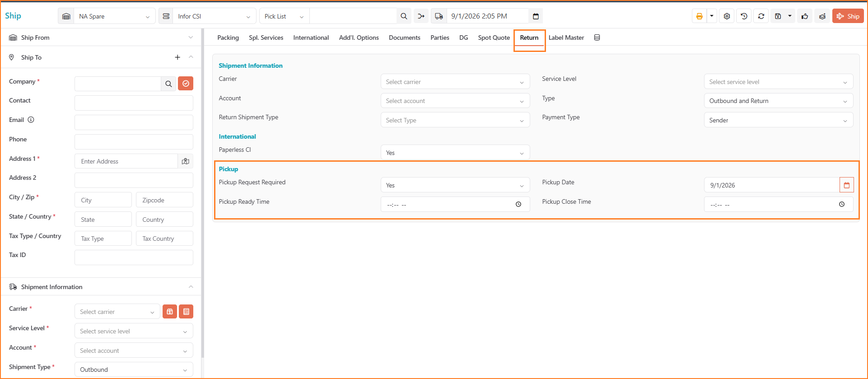The height and width of the screenshot is (379, 868).
Task: Click the orange rate shop icon beside Carrier
Action: pos(170,312)
